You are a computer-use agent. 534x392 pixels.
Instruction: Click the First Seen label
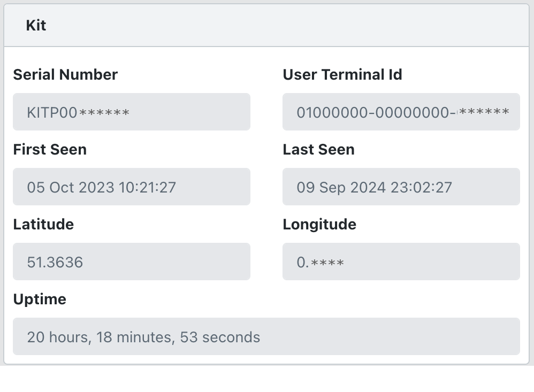50,149
